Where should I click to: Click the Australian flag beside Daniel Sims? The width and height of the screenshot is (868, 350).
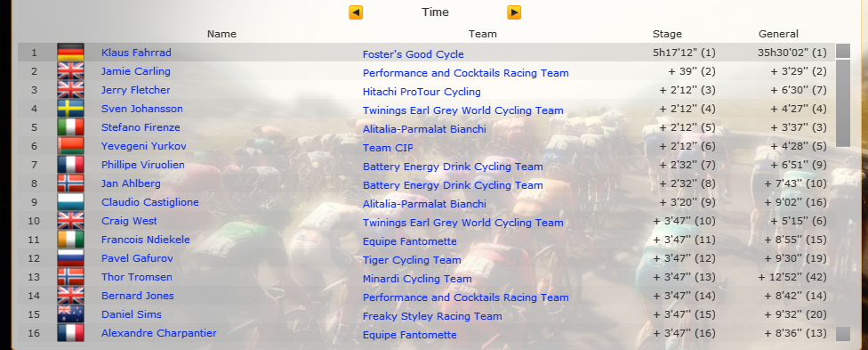tap(71, 314)
